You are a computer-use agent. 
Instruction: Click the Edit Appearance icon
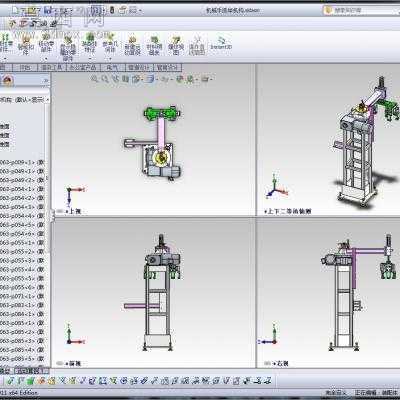(179, 79)
